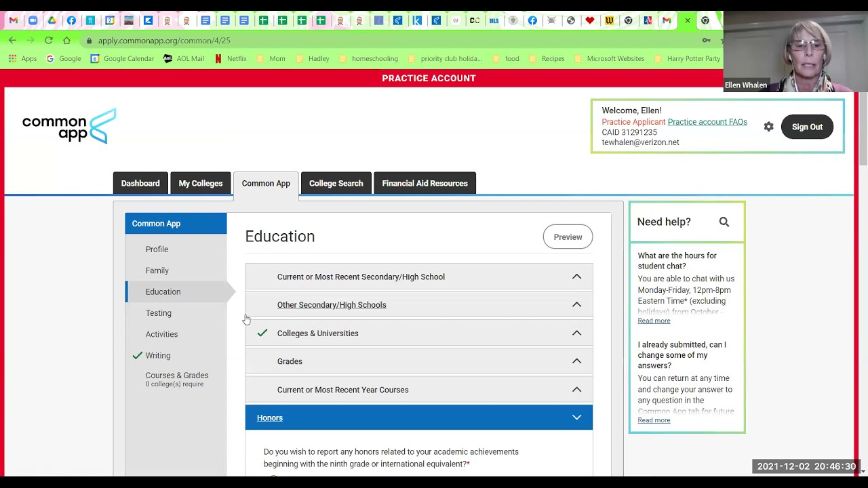868x488 pixels.
Task: Open the Activities section in sidebar
Action: (161, 334)
